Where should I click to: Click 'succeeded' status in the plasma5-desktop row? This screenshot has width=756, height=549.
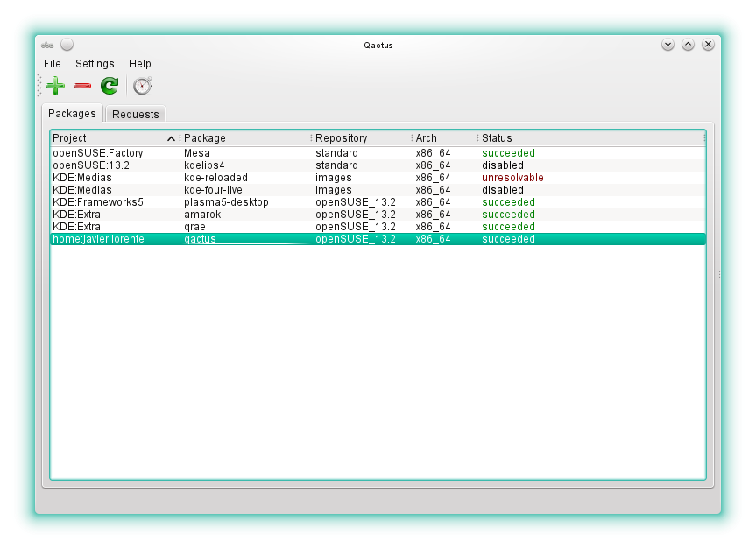508,202
